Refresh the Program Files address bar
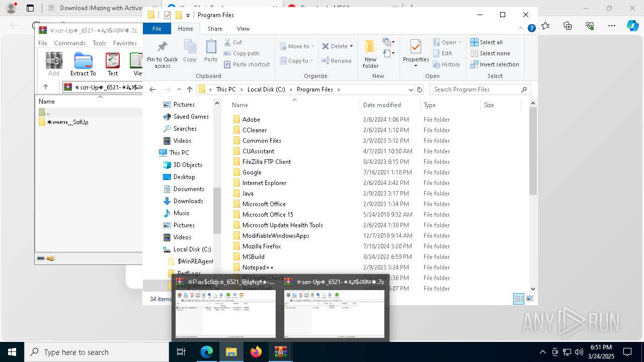Viewport: 644px width, 362px height. coord(420,89)
